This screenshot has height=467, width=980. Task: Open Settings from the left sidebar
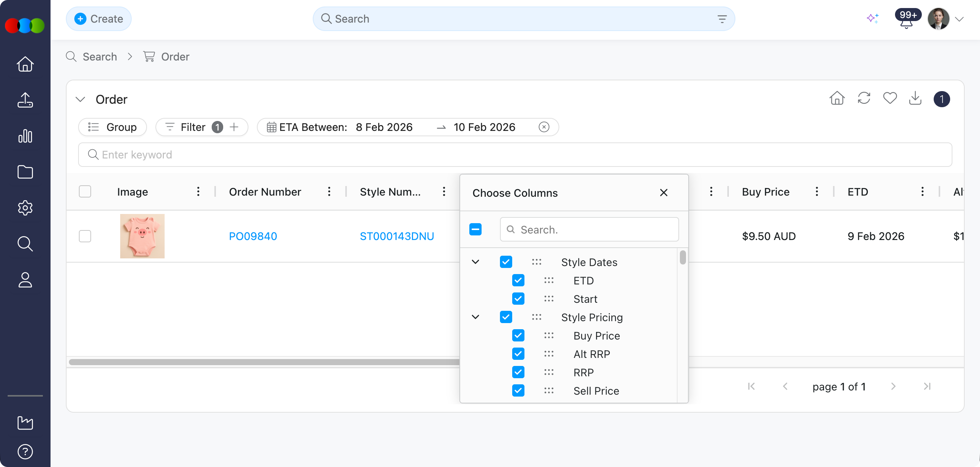(24, 208)
